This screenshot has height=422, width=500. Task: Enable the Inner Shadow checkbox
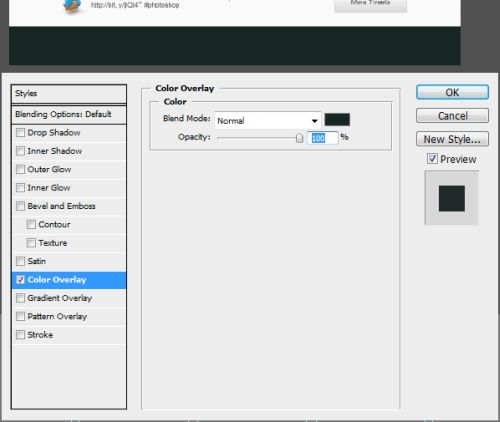click(20, 151)
